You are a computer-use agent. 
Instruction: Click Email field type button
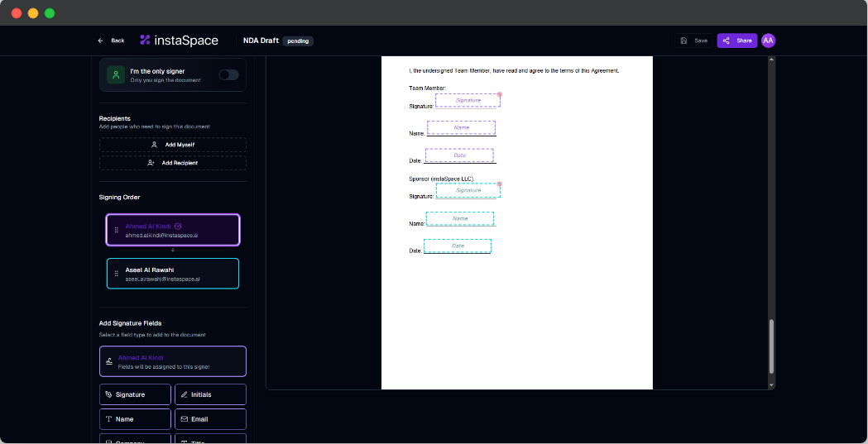pos(210,418)
